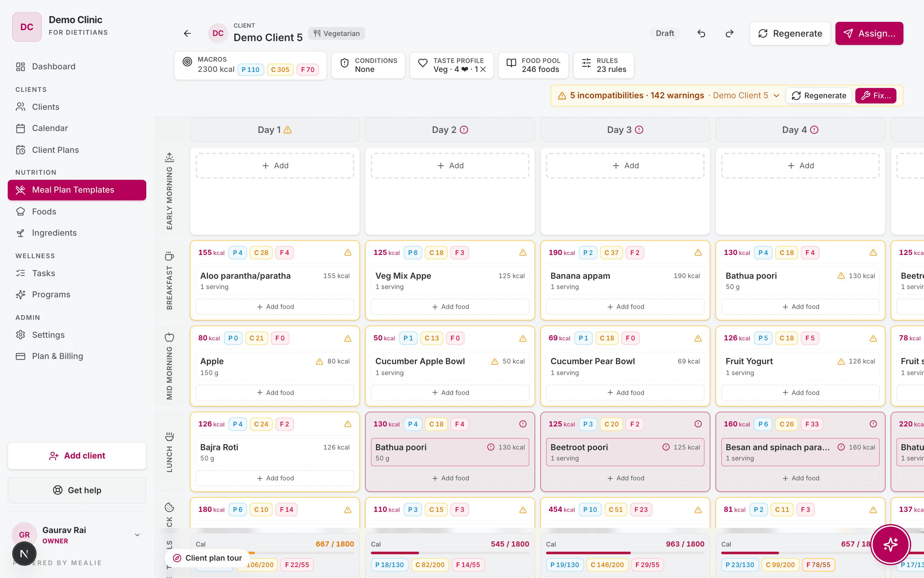Click the Draft status badge

(665, 33)
